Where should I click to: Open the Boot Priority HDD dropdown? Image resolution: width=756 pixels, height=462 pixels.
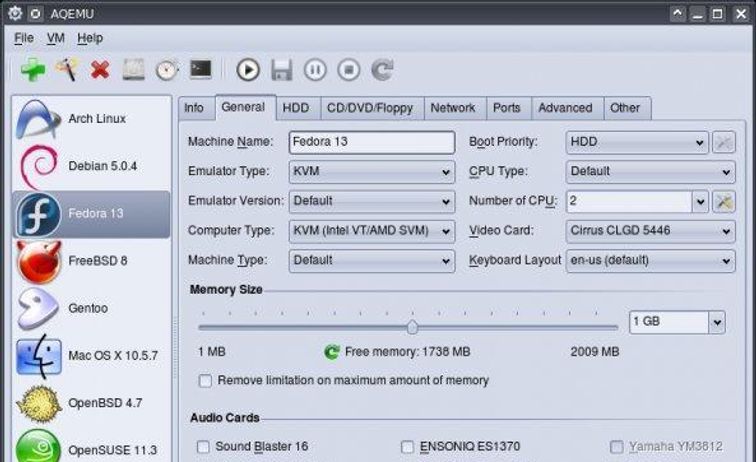point(637,142)
